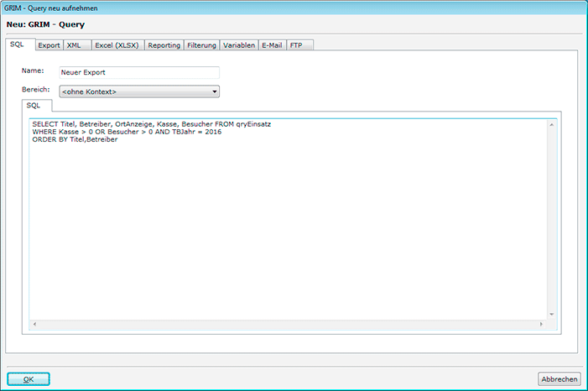The width and height of the screenshot is (588, 391).
Task: Switch to the Export tab
Action: [x=49, y=45]
